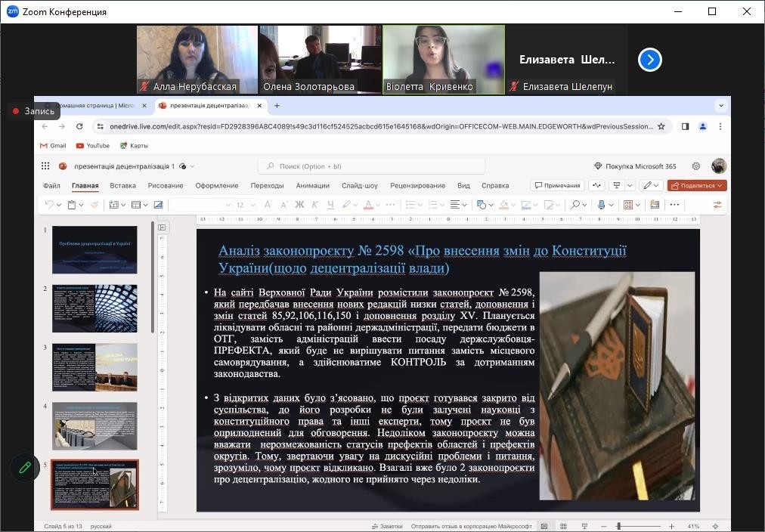Viewport: 765px width, 532px height.
Task: Select slide 3 thumbnail in the panel
Action: (x=94, y=367)
